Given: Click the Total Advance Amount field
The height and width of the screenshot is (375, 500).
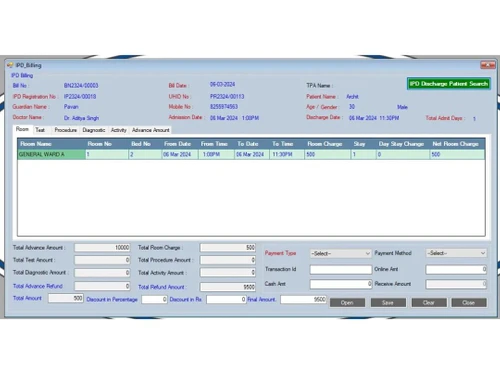Looking at the screenshot, I should point(102,247).
